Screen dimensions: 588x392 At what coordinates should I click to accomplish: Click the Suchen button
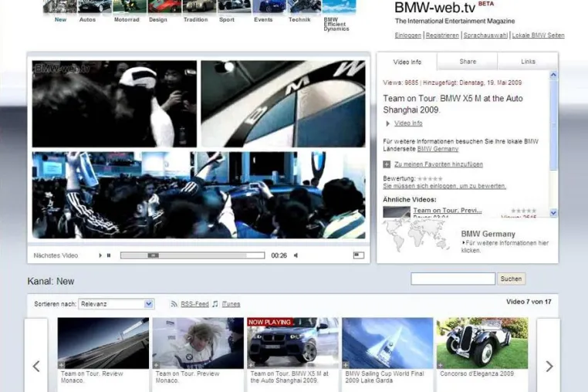click(511, 279)
